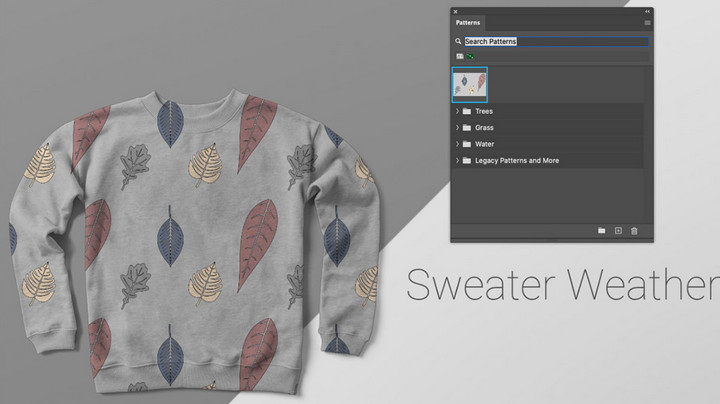The width and height of the screenshot is (720, 404).
Task: Collapse the Patterns panel with double arrows
Action: point(647,11)
